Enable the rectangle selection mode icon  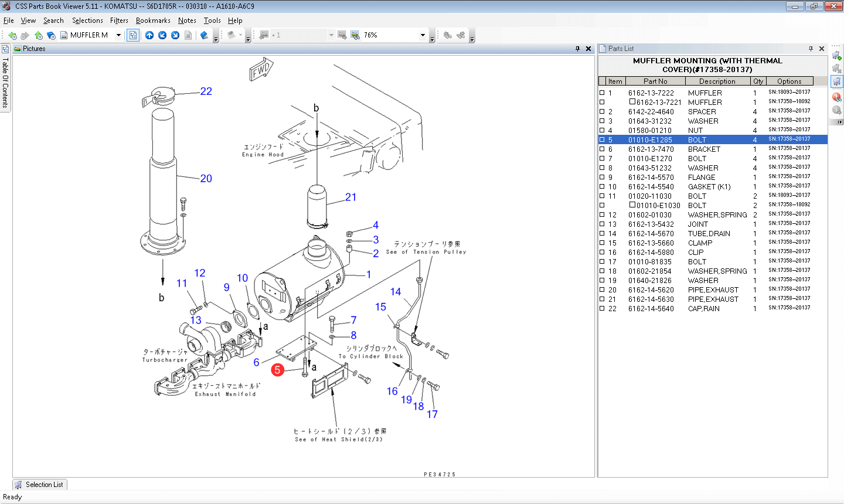click(132, 35)
